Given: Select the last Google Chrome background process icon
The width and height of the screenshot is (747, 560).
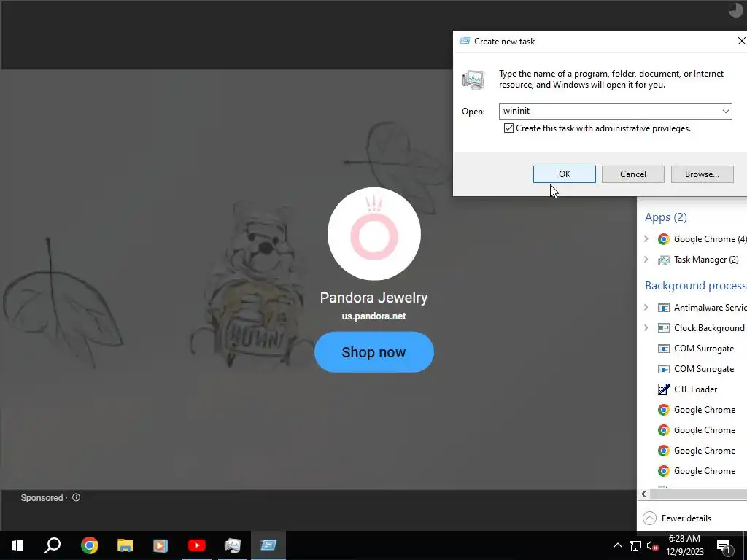Looking at the screenshot, I should [x=663, y=471].
